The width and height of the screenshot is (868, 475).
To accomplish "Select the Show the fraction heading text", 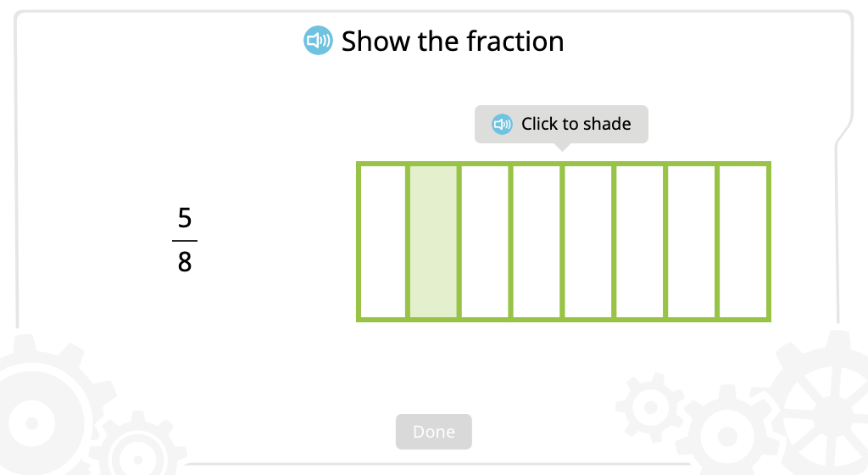I will (453, 42).
